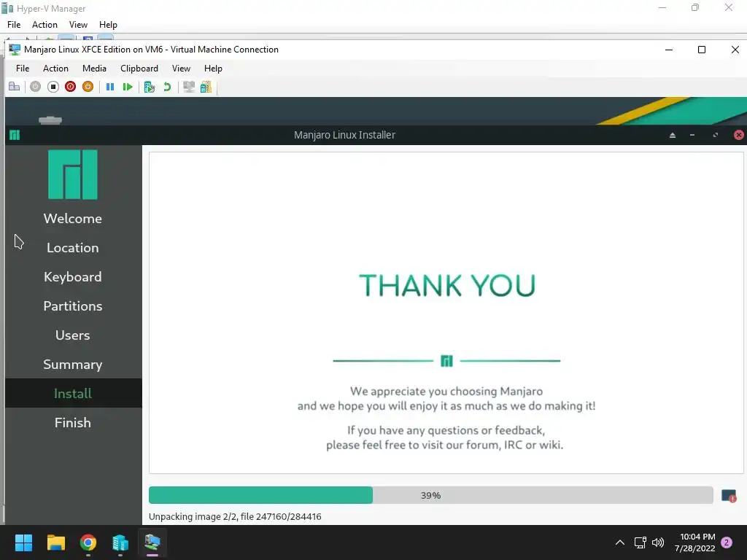The width and height of the screenshot is (747, 560).
Task: Open Hyper-V Manager Action menu
Action: click(44, 25)
